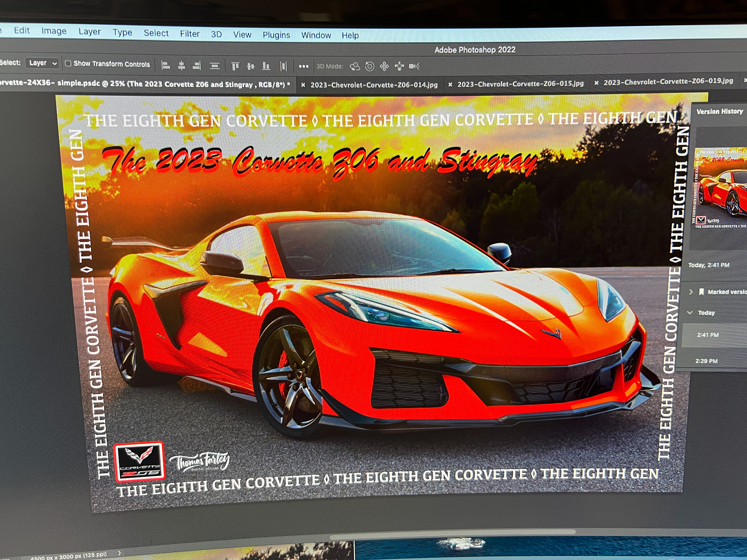Click the Corvette Z06 logo badge on canvas

pos(139,462)
